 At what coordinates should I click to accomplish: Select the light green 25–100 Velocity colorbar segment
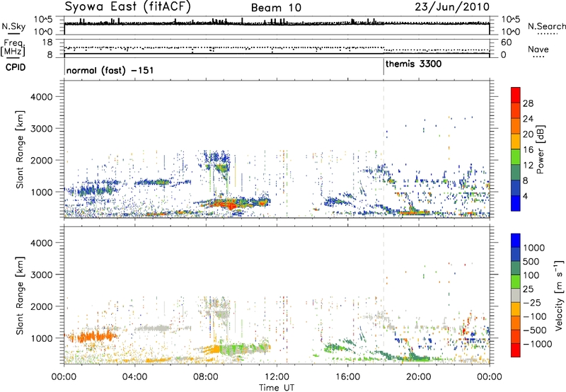516,282
